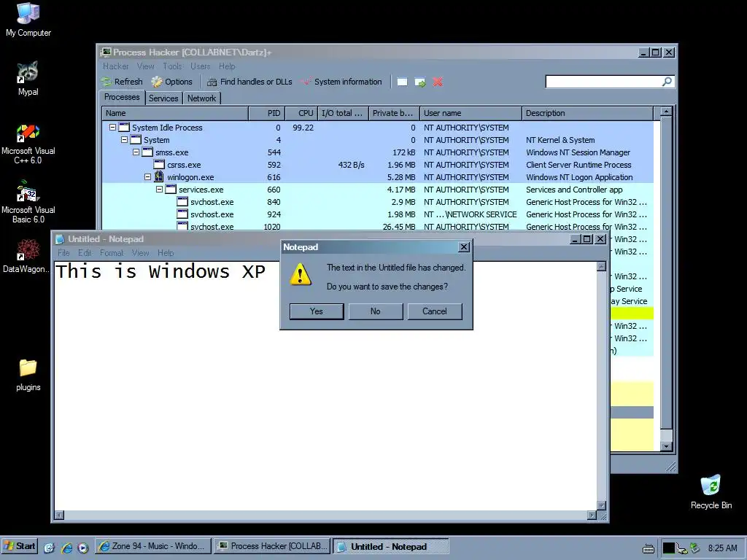This screenshot has height=560, width=747.
Task: Collapse the services.exe tree node
Action: click(159, 189)
